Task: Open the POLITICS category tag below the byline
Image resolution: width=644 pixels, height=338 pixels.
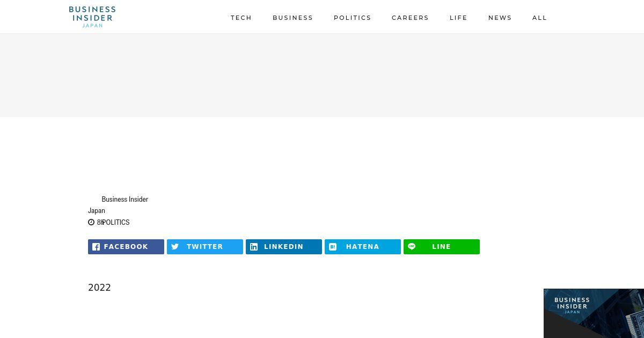Action: (x=116, y=222)
